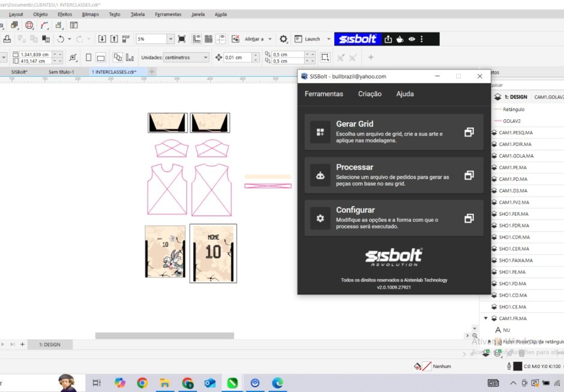The height and width of the screenshot is (392, 564).
Task: Click the fill Nenhum swatch in status bar
Action: pyautogui.click(x=427, y=366)
